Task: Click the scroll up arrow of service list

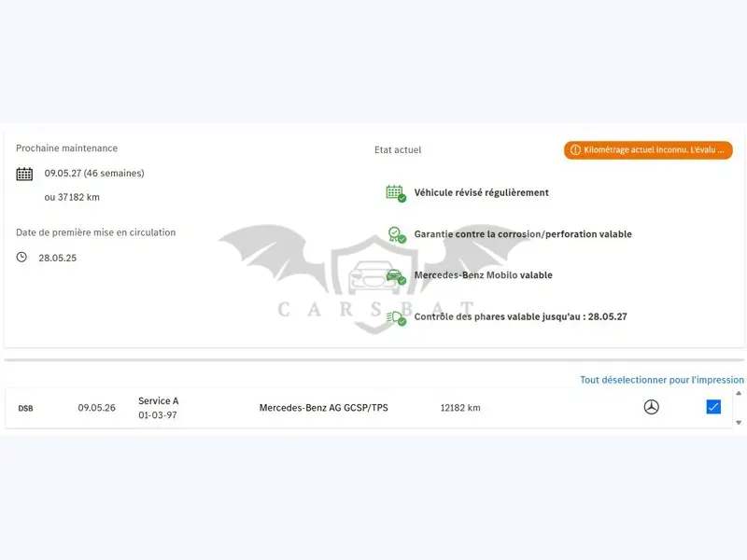Action: [x=739, y=393]
